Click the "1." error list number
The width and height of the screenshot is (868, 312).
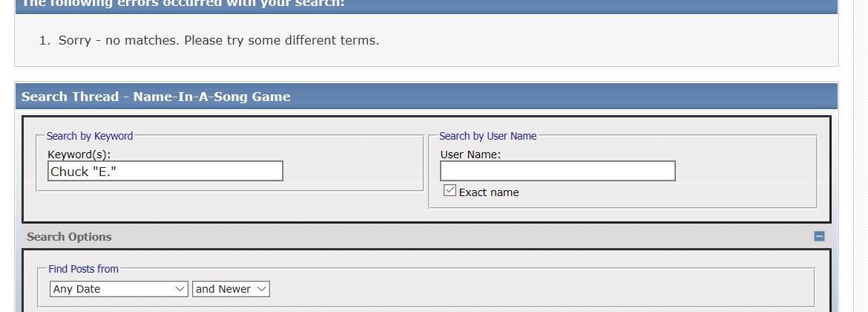click(45, 40)
